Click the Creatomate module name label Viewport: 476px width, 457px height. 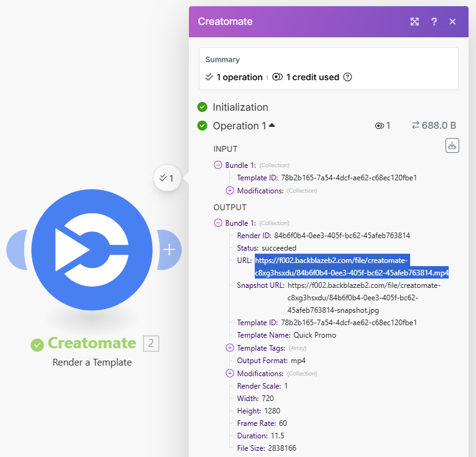[92, 343]
